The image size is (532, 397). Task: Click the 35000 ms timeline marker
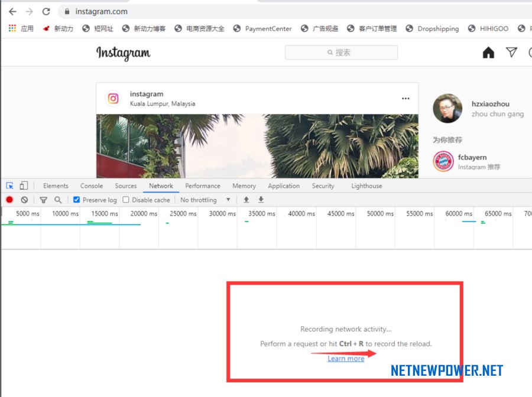pyautogui.click(x=262, y=214)
